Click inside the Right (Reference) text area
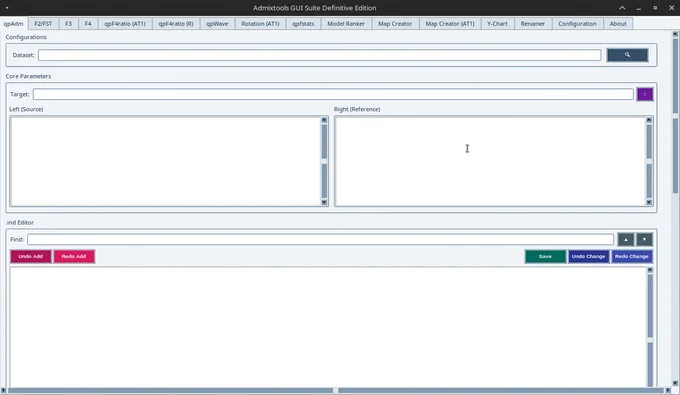 tap(490, 161)
